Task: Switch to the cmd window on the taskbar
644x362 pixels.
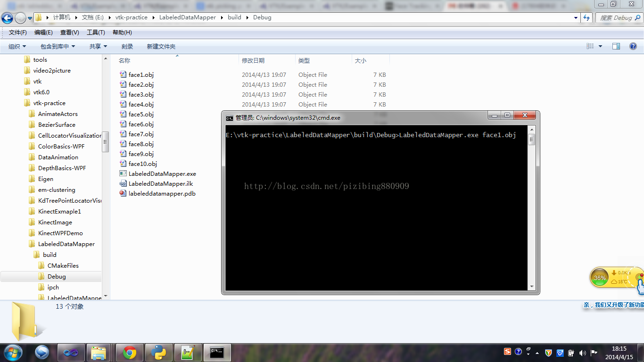Action: [x=217, y=352]
